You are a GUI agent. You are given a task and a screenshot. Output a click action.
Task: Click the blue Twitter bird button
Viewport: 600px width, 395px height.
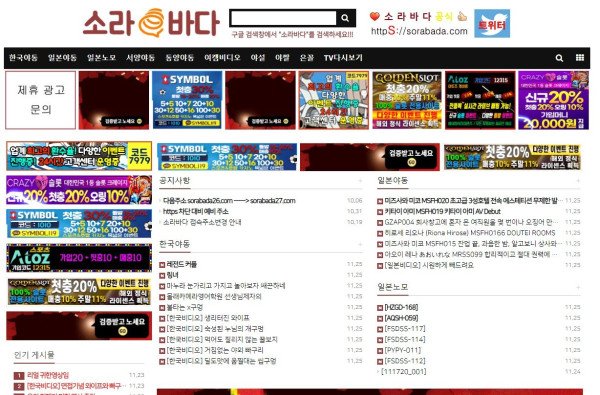(492, 23)
